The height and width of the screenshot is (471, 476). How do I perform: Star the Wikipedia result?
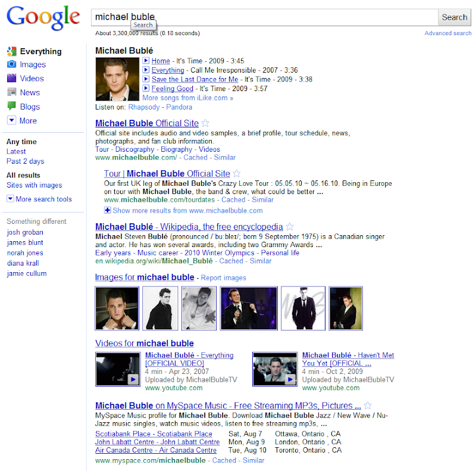pyautogui.click(x=290, y=227)
